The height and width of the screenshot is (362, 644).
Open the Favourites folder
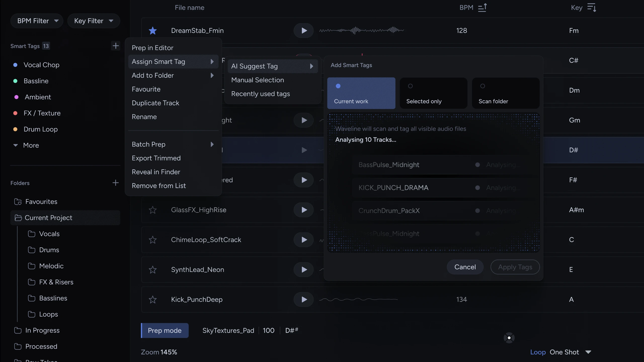pos(36,202)
